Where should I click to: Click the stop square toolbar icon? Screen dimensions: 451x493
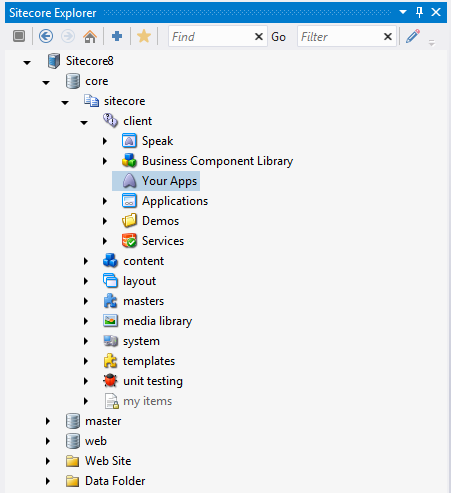tap(19, 36)
